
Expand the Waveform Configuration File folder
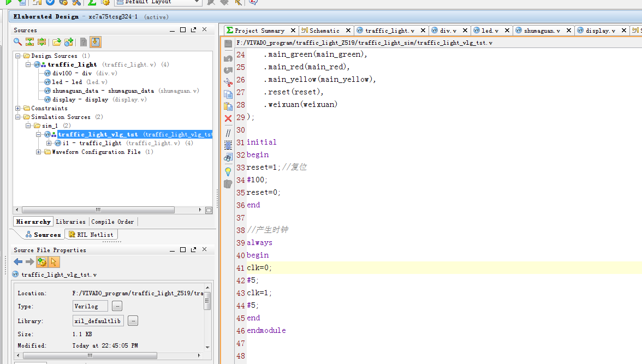(38, 152)
